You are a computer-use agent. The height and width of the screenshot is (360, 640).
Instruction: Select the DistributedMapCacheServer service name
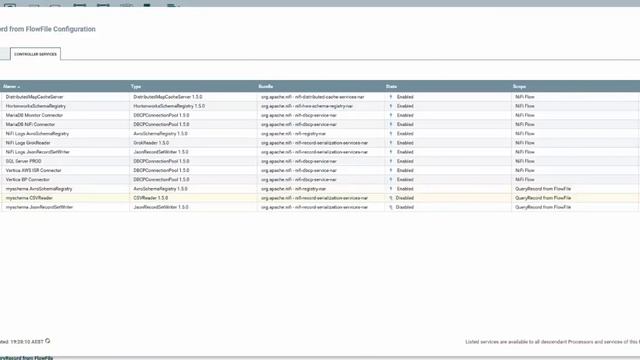(x=35, y=97)
